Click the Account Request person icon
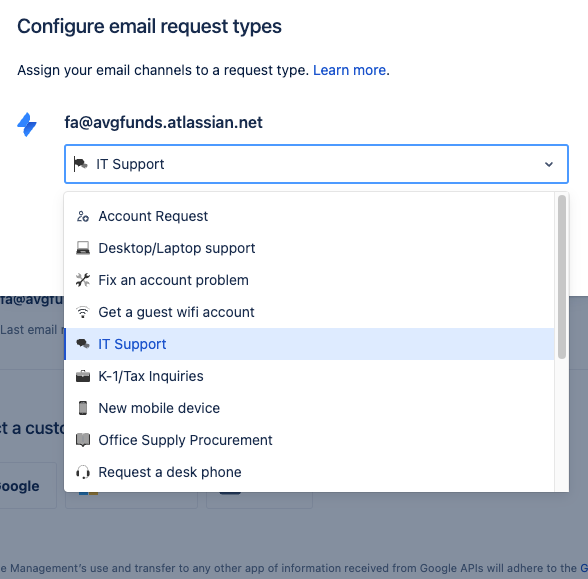 [82, 216]
